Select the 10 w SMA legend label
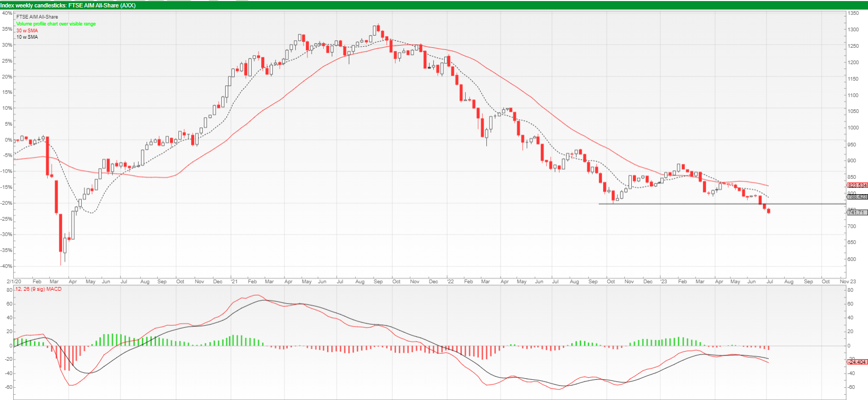The width and height of the screenshot is (868, 400). point(27,37)
